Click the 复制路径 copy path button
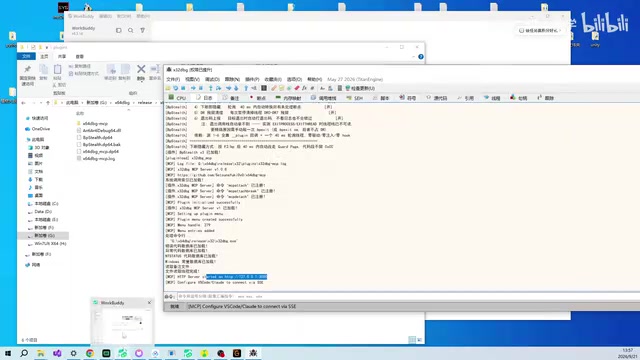The height and width of the screenshot is (360, 640). click(x=80, y=66)
